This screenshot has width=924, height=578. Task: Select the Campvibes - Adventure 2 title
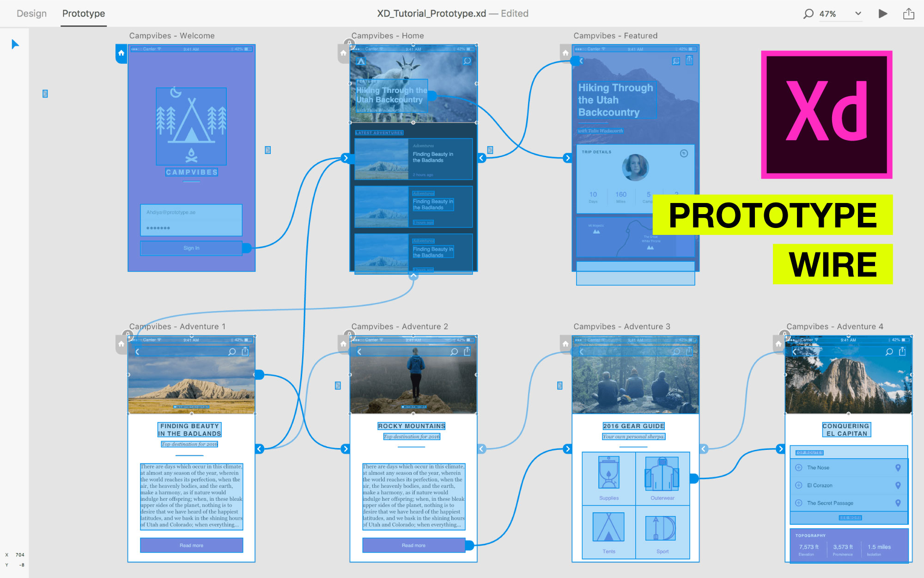point(400,326)
